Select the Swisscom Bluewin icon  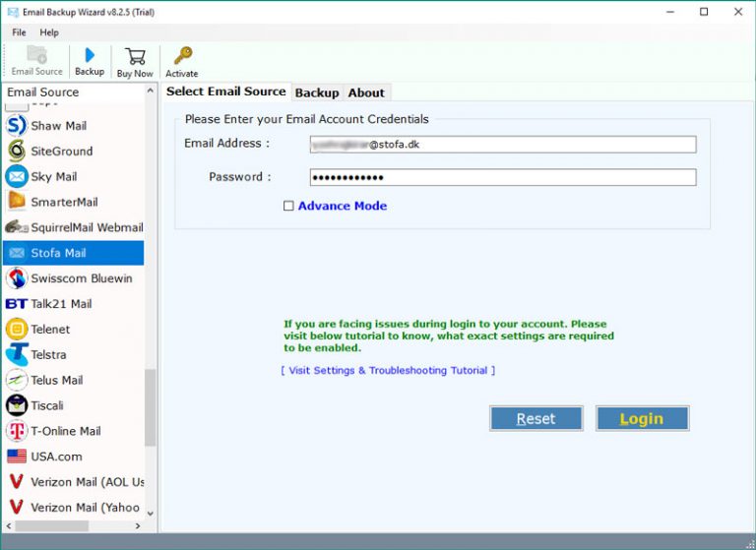tap(17, 278)
